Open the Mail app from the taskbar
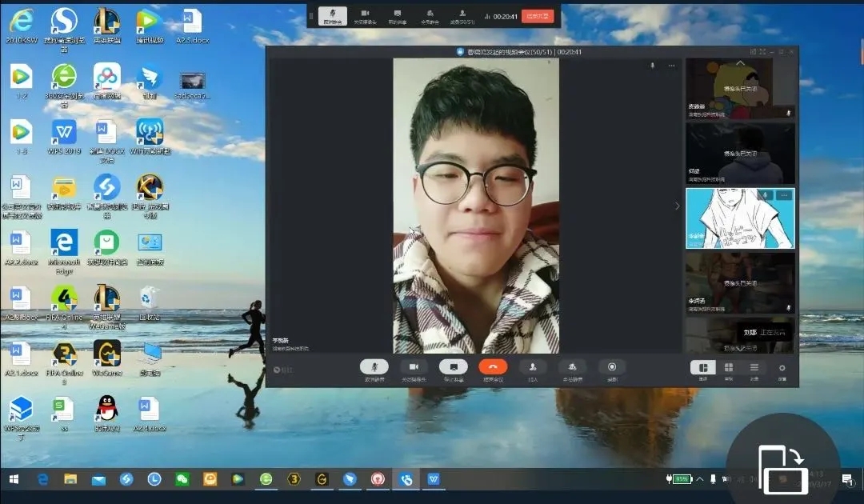Screen dimensions: 864x504 pyautogui.click(x=98, y=480)
